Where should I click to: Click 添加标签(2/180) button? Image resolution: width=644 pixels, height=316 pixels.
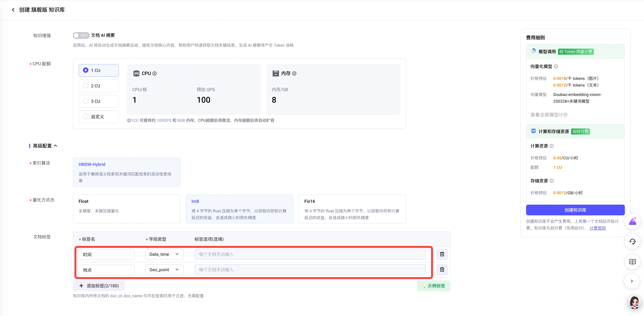tap(99, 286)
